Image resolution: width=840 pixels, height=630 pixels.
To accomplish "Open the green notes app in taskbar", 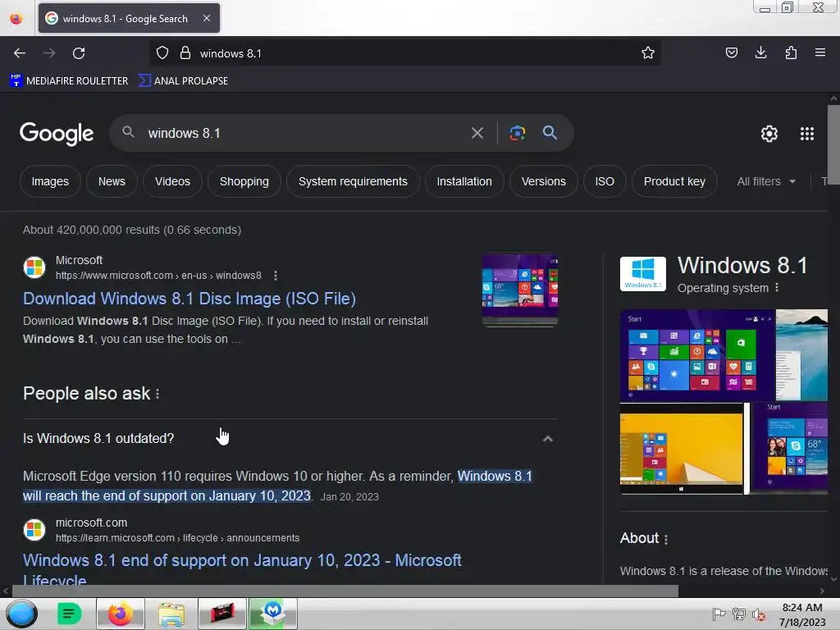I will coord(69,614).
